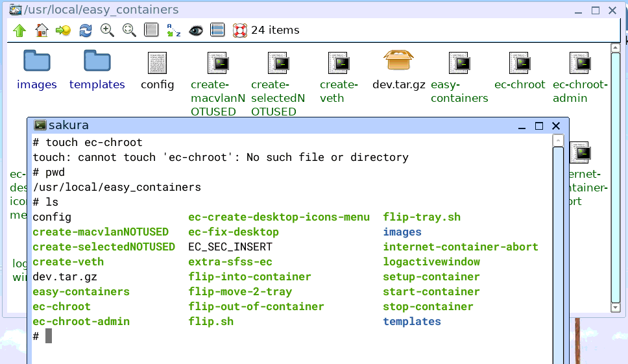Change sort order with A-Z icon
This screenshot has width=628, height=364.
click(x=173, y=30)
